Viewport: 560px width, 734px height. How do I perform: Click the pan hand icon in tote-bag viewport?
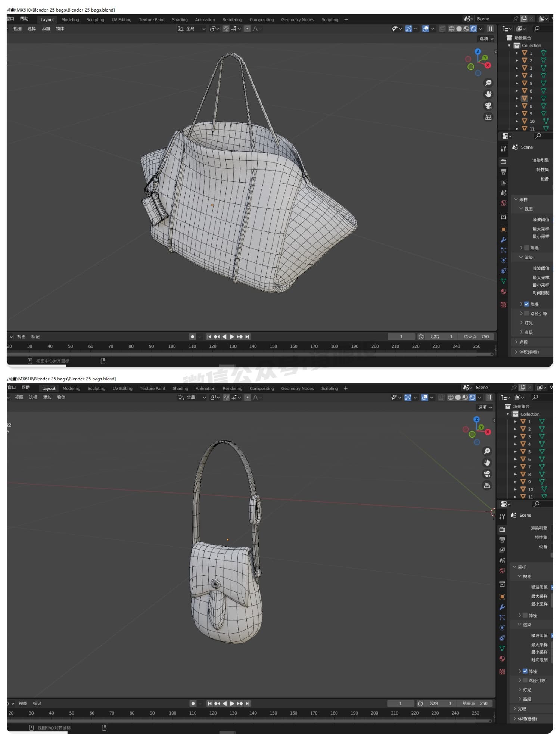[488, 94]
